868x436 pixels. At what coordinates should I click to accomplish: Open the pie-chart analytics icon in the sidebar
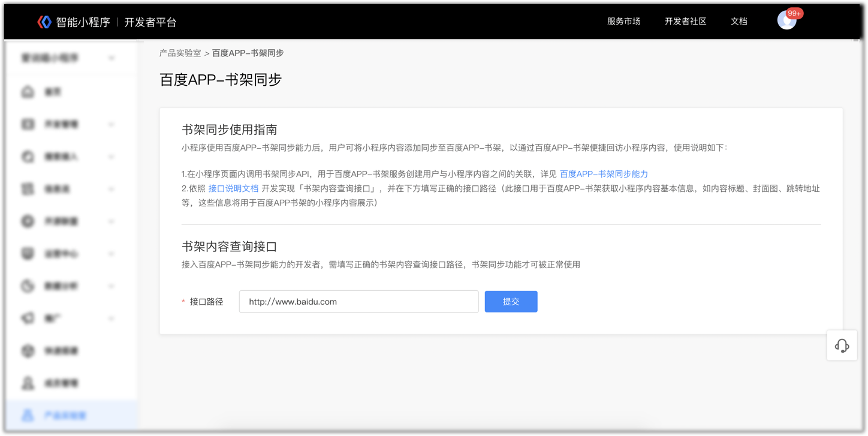[28, 286]
